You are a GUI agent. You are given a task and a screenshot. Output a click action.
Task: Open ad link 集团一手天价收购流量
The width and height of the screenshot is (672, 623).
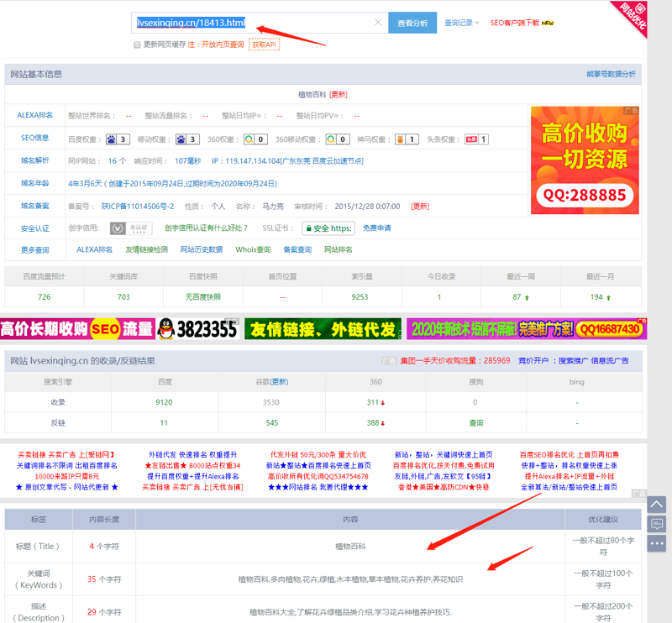[x=455, y=361]
